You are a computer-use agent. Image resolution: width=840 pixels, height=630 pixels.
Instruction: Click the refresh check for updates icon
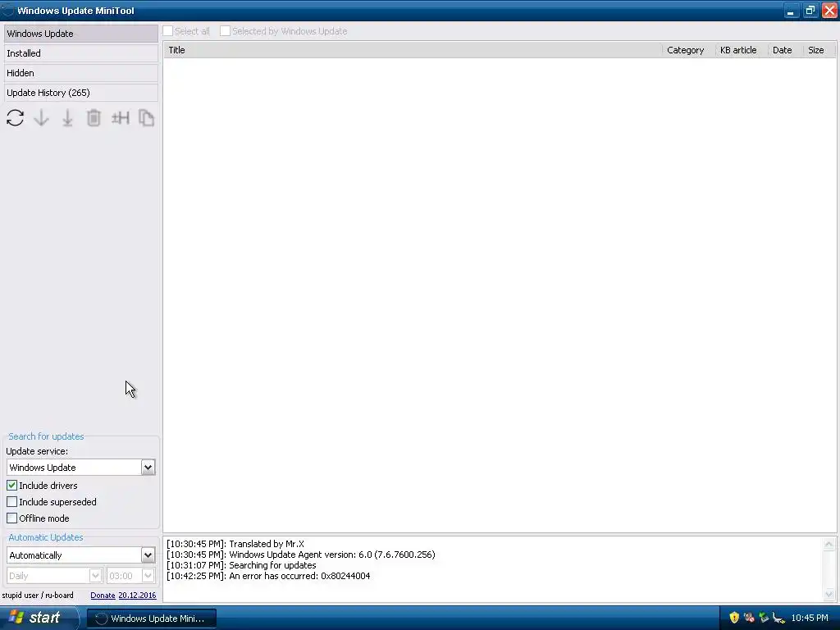click(15, 118)
